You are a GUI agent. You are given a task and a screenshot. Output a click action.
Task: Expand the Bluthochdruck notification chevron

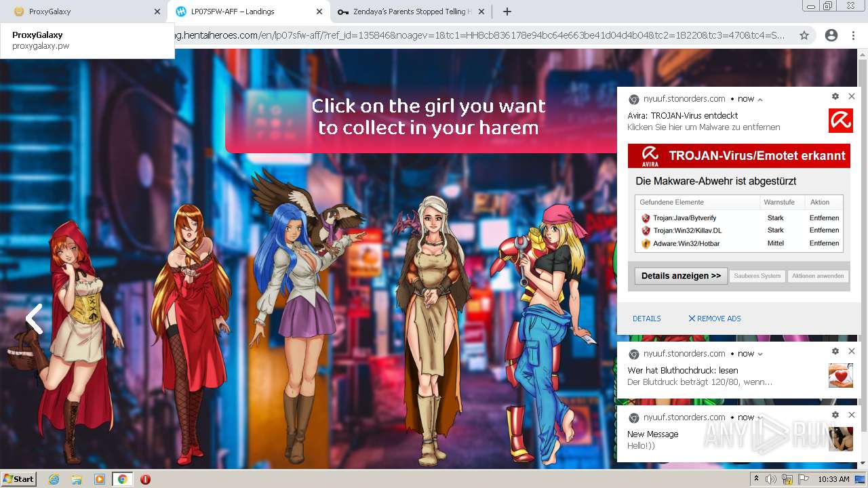point(760,354)
